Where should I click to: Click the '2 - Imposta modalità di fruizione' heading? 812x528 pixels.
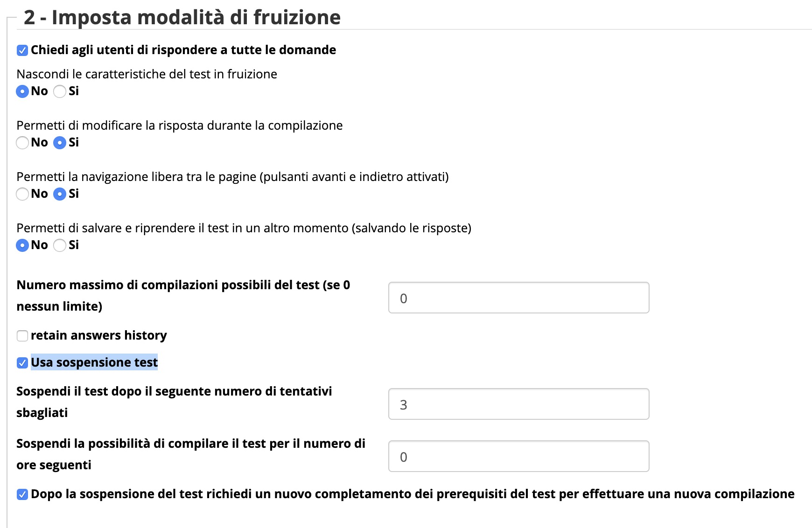pos(182,17)
